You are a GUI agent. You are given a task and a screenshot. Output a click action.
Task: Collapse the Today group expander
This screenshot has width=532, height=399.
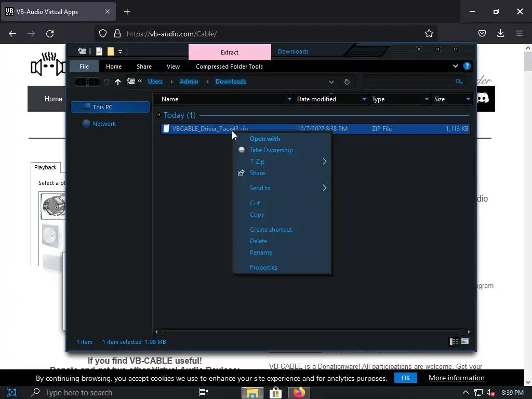[158, 115]
